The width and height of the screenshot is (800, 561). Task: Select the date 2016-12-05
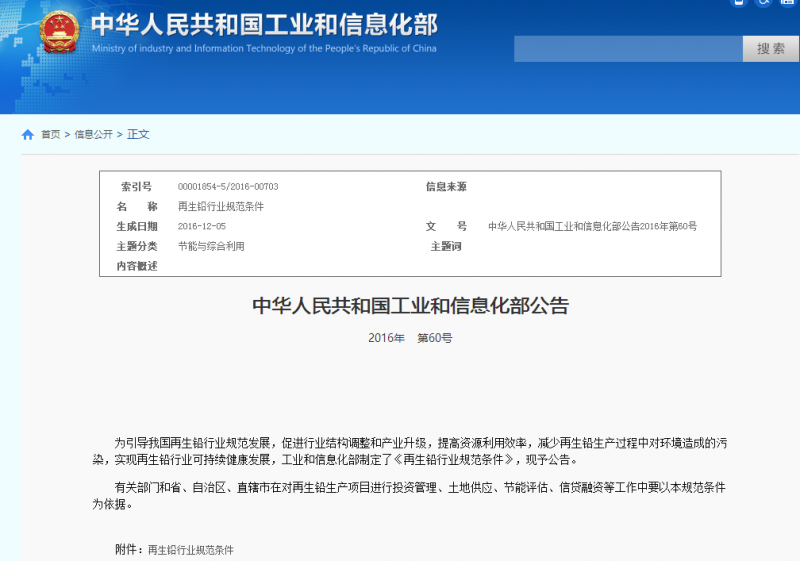click(x=202, y=226)
